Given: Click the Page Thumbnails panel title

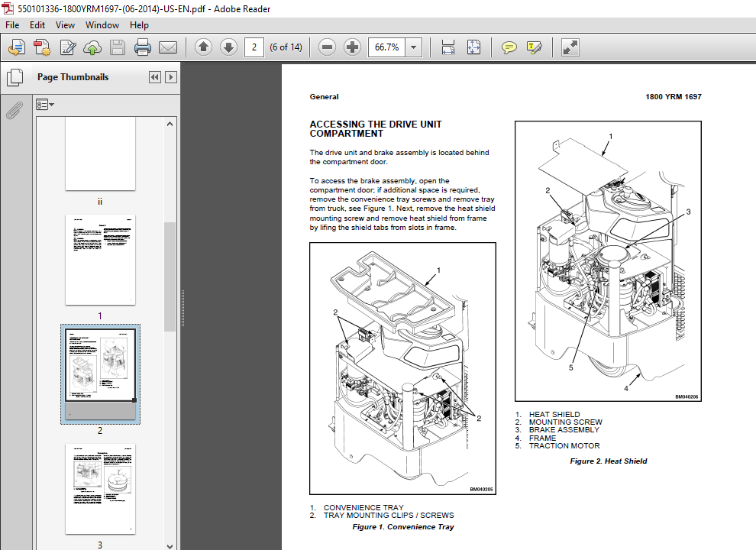Looking at the screenshot, I should tap(73, 77).
